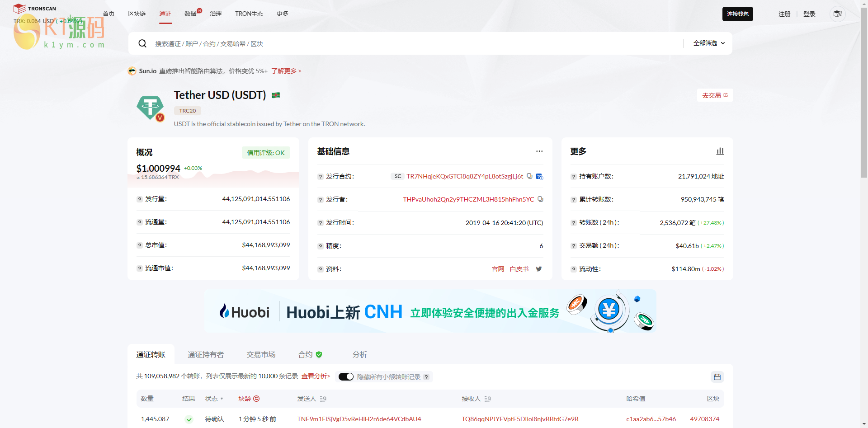868x428 pixels.
Task: Click the 接收人 address filter icon
Action: [487, 399]
